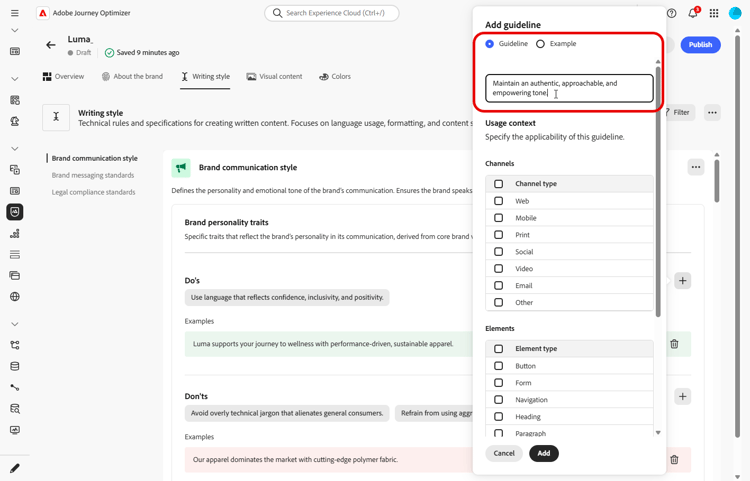Image resolution: width=750 pixels, height=481 pixels.
Task: Switch to the Visual content tab
Action: pos(274,77)
